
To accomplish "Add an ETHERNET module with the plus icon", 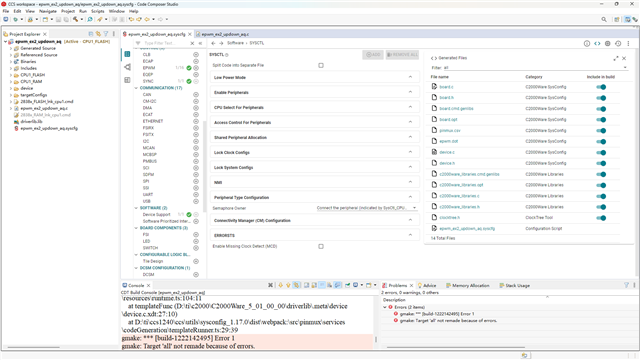I will (x=196, y=121).
